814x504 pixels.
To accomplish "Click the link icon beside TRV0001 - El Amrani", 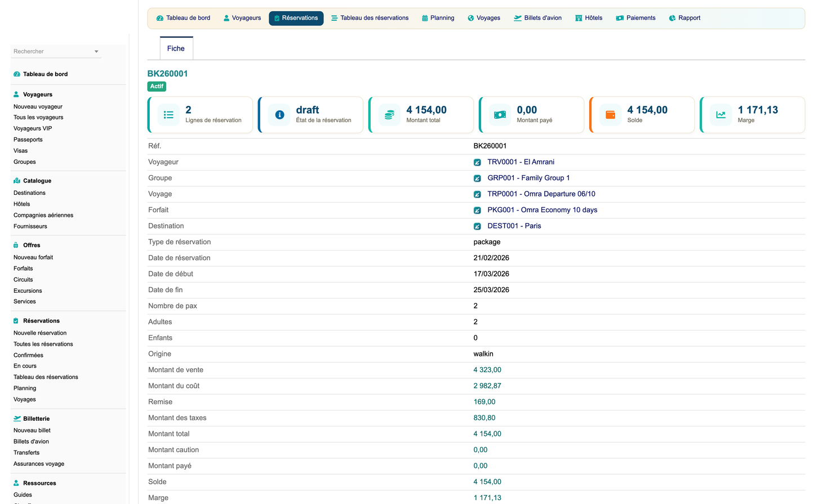I will coord(477,162).
